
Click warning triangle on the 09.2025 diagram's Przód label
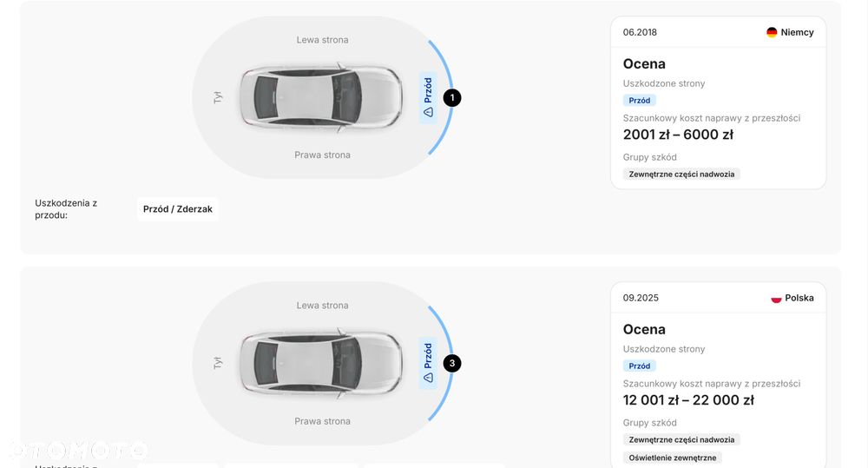pos(428,378)
